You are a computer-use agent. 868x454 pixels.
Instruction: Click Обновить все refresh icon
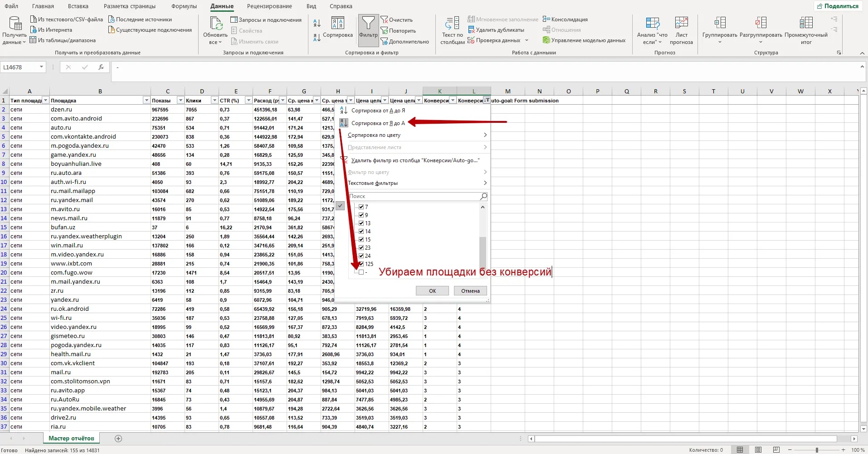216,24
